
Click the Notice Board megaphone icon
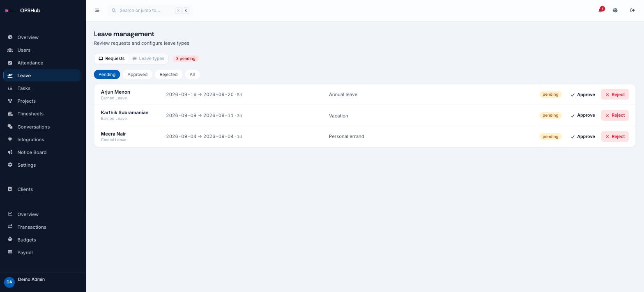10,152
